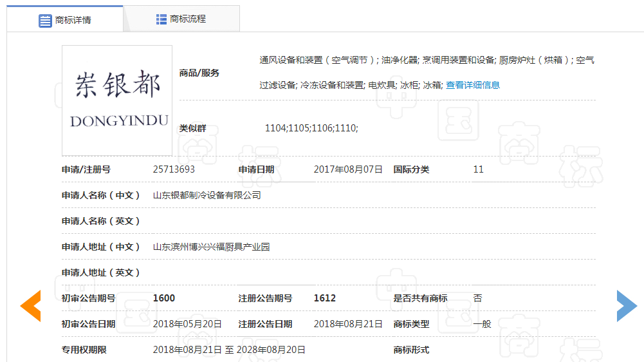
Task: Select exclusive rights period 2018年08月21日 至 2028年08月20日
Action: point(229,350)
